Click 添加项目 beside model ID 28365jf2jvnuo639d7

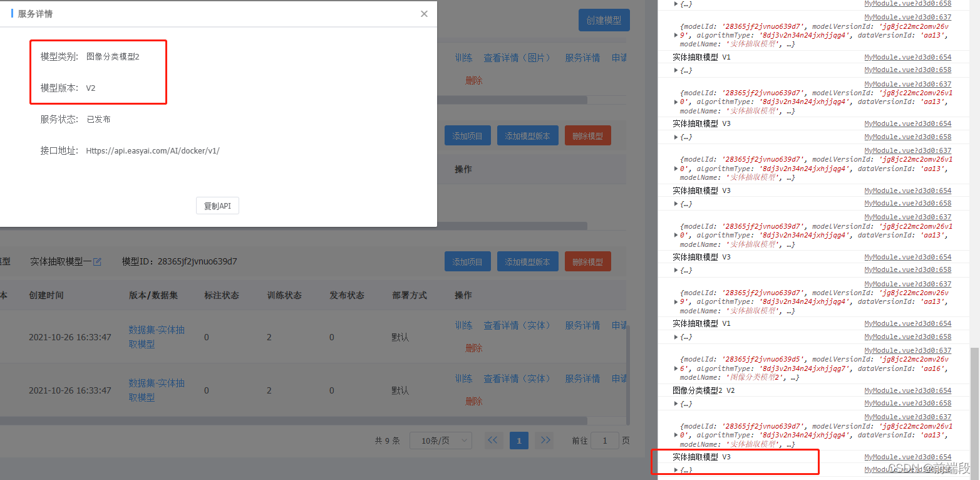click(x=468, y=262)
